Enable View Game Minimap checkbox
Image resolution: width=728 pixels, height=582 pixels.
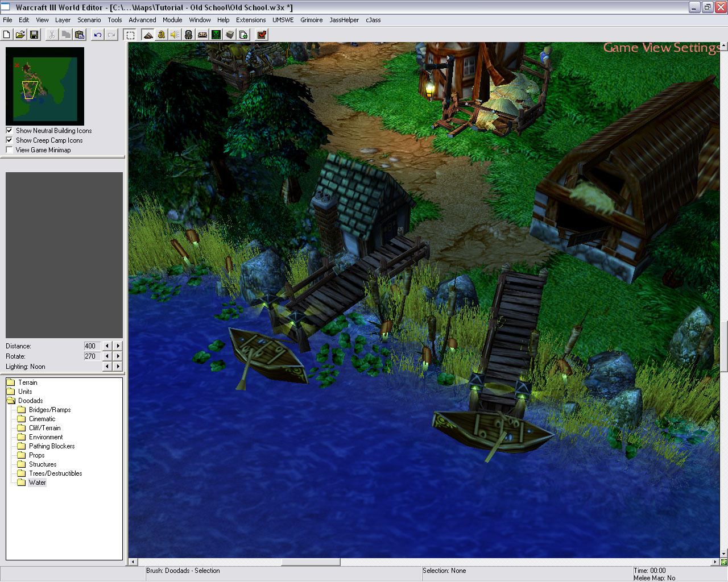click(x=9, y=149)
